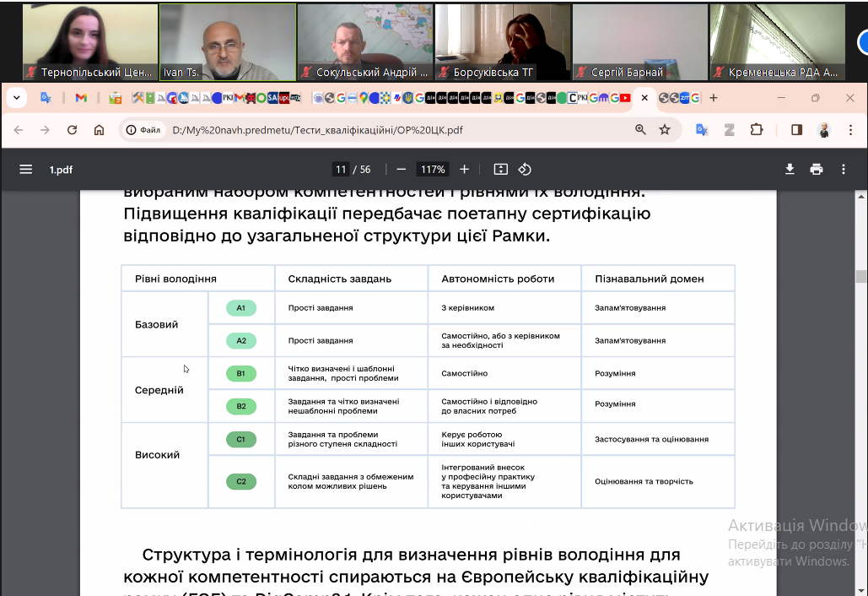Open the Chrome profile avatar

[x=824, y=130]
